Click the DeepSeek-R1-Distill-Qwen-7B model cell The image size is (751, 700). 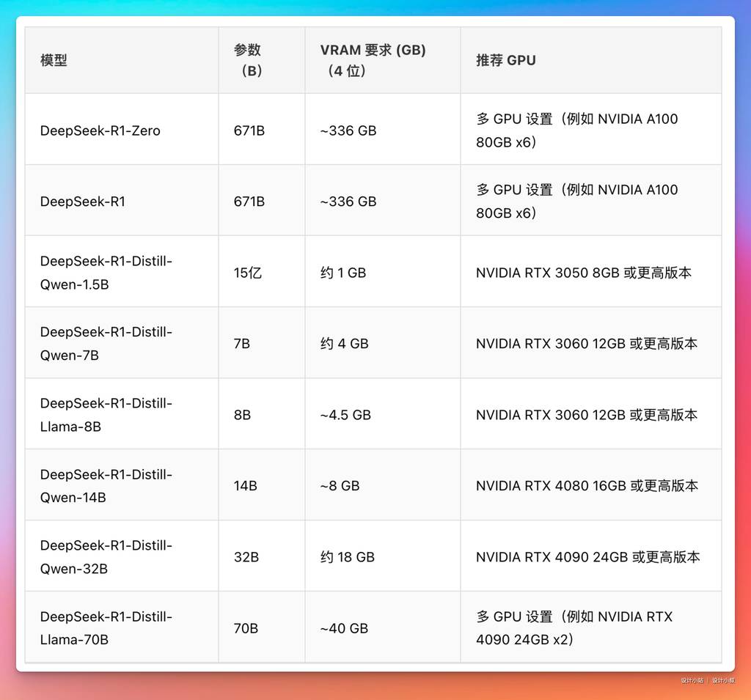[x=106, y=344]
